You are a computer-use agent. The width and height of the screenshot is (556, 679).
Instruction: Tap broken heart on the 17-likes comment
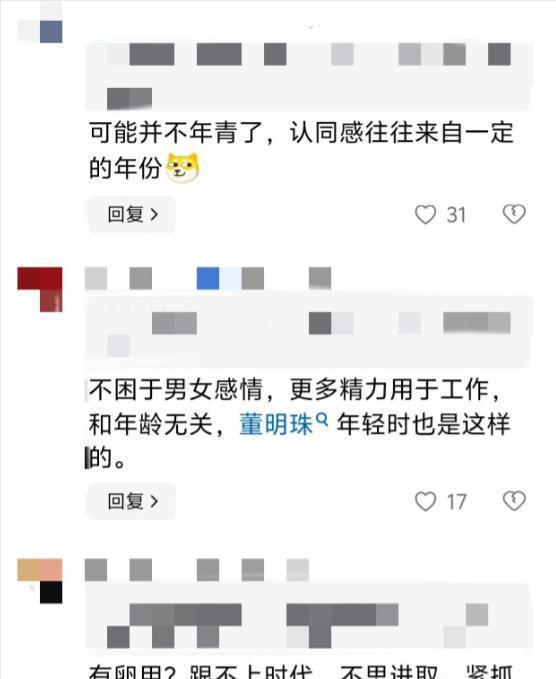tap(514, 501)
